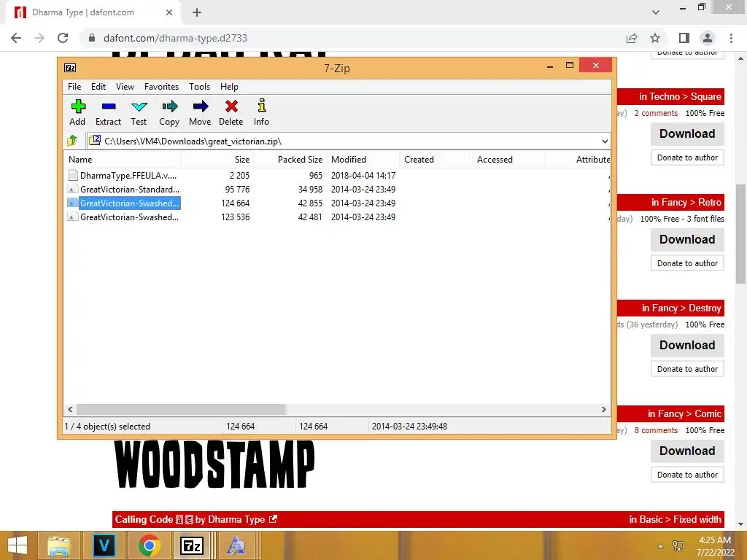
Task: Click Download under Fancy > Retro
Action: coord(687,239)
